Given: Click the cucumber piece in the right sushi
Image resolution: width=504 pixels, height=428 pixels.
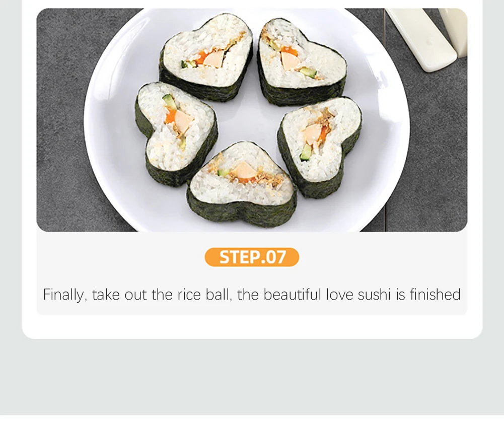Looking at the screenshot, I should coord(306,152).
